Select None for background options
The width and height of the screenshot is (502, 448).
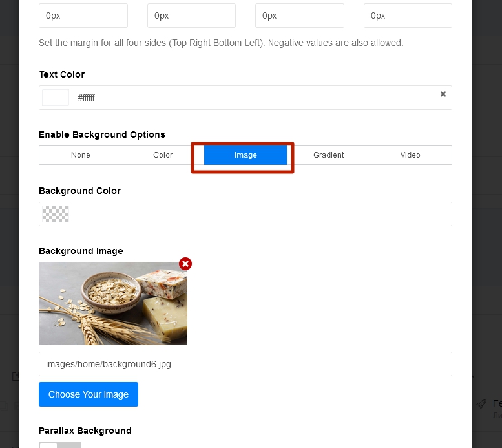tap(81, 155)
